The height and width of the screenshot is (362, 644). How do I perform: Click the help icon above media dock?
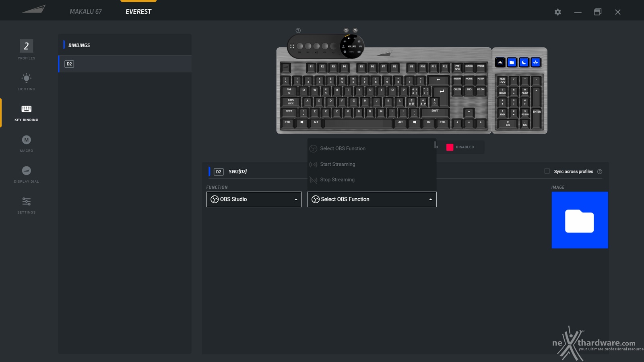(298, 31)
